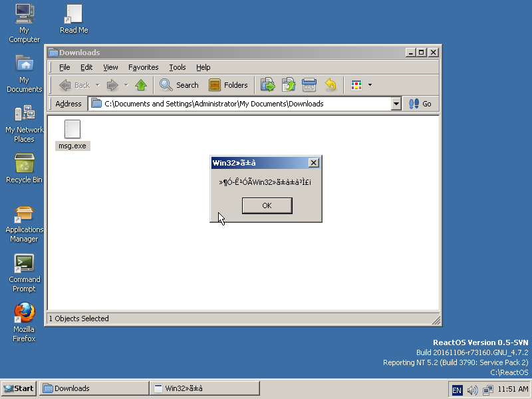532x399 pixels.
Task: Go Forward in explorer toolbar
Action: click(112, 85)
